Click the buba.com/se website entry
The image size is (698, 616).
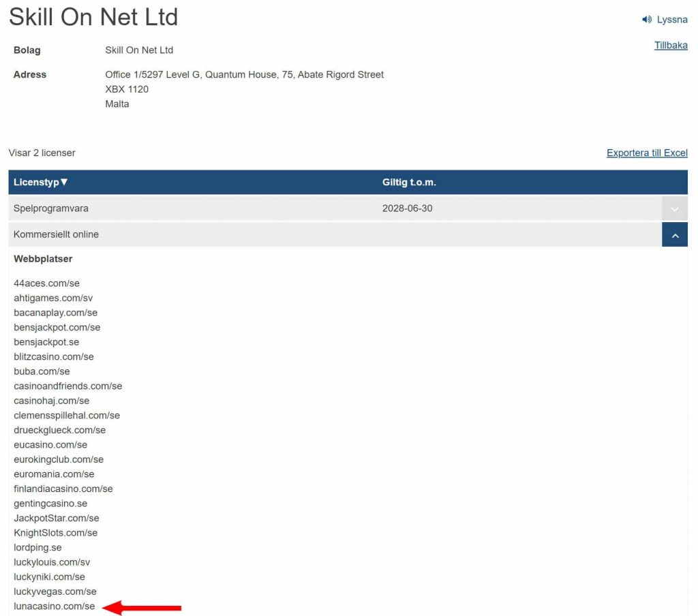42,371
